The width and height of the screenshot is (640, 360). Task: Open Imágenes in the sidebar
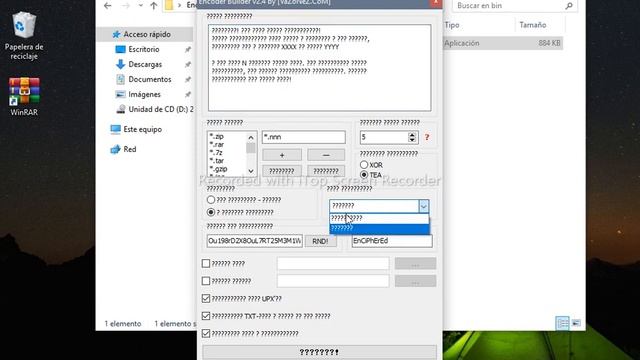click(144, 94)
